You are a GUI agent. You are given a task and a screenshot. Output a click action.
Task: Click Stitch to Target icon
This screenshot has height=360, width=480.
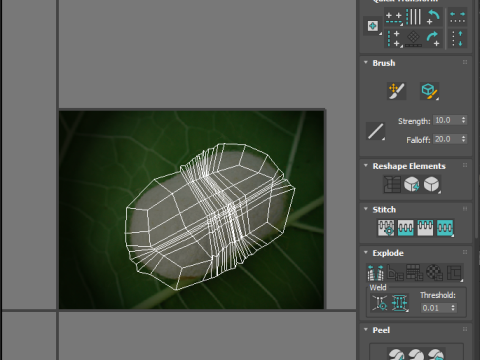[x=386, y=228]
